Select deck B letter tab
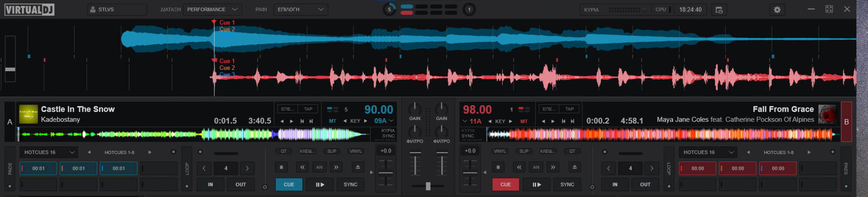Screen dimensions: 868x197 846,122
